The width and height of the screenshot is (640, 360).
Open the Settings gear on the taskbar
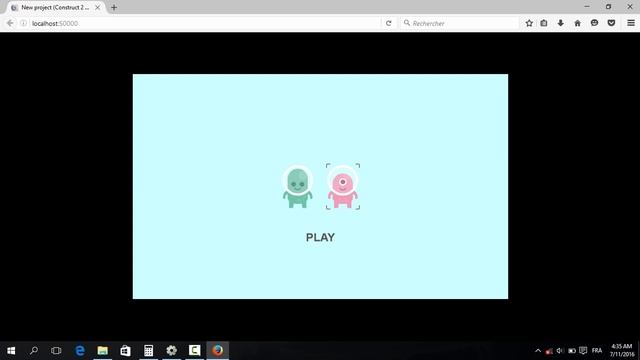click(x=171, y=350)
